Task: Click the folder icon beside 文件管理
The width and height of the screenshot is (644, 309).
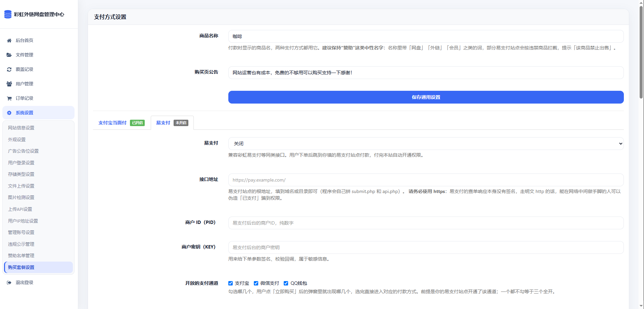Action: click(9, 55)
